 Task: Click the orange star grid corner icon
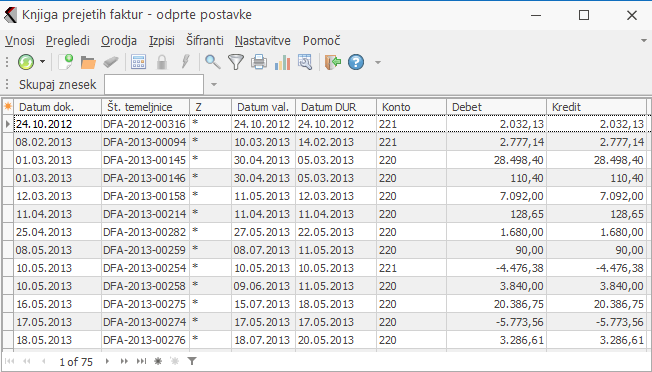[x=8, y=107]
